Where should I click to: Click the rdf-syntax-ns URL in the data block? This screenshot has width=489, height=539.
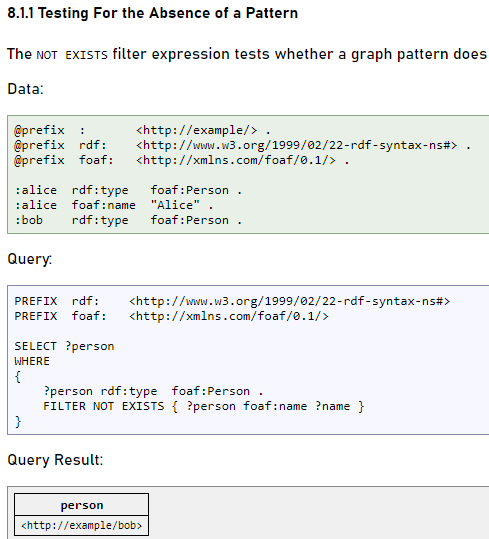[x=297, y=145]
